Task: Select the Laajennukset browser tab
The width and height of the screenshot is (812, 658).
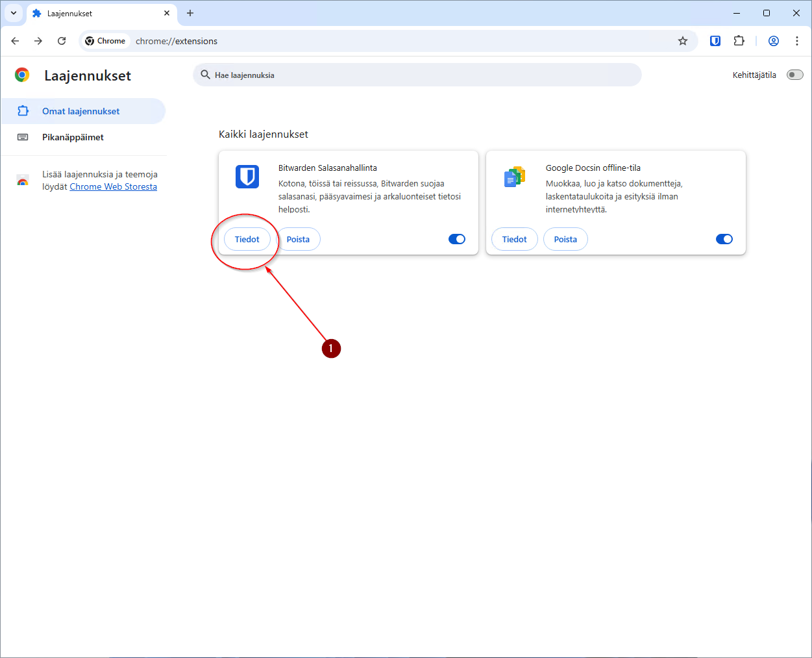Action: 102,13
